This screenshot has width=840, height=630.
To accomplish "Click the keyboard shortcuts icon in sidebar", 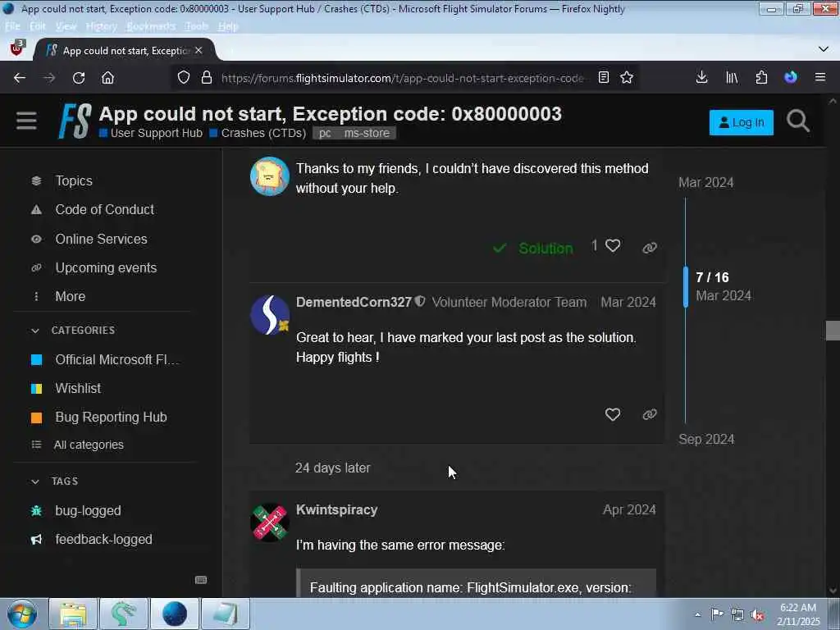I will 201,580.
